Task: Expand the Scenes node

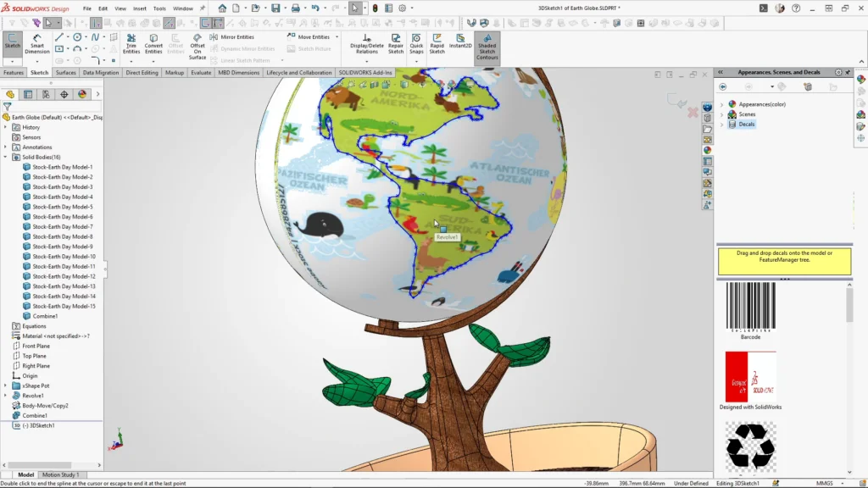Action: pos(722,114)
